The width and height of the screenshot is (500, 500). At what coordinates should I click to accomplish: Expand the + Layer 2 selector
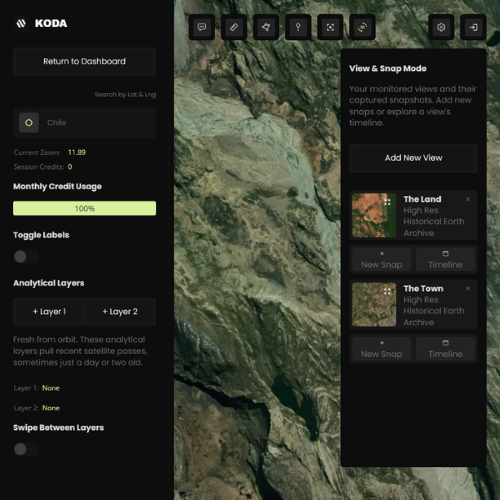[x=120, y=312]
